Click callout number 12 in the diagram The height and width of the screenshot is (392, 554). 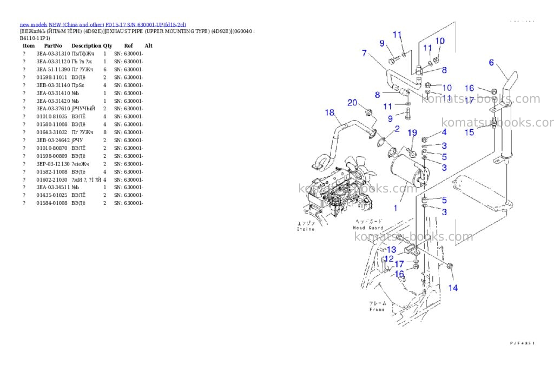[389, 259]
